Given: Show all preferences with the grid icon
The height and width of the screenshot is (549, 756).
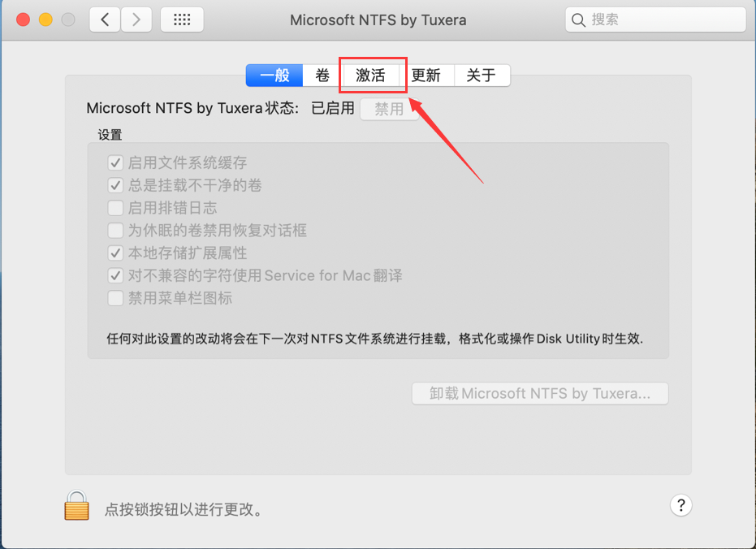Looking at the screenshot, I should click(182, 20).
